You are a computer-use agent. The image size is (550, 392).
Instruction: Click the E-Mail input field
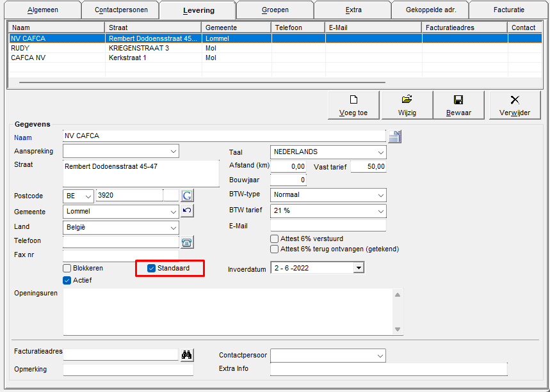pyautogui.click(x=328, y=226)
